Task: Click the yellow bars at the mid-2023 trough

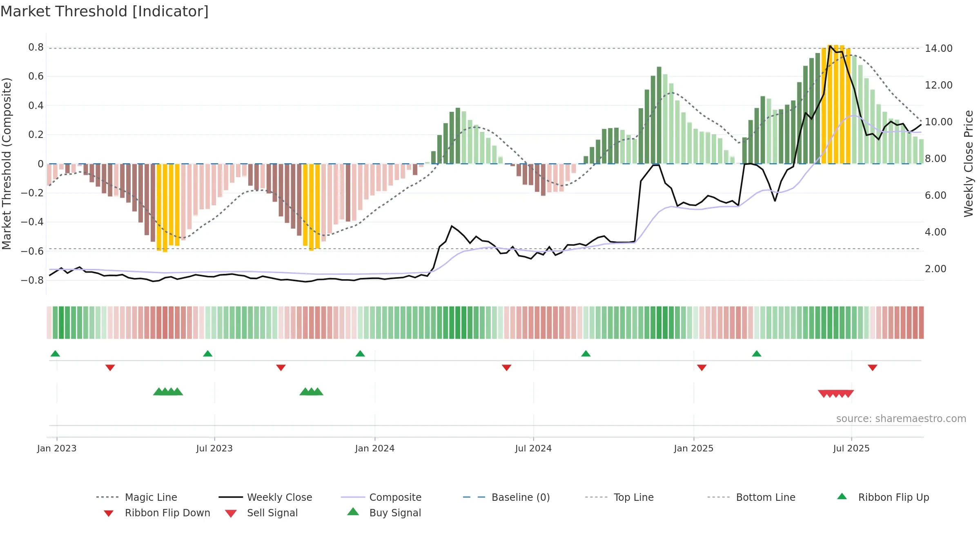Action: pos(168,207)
